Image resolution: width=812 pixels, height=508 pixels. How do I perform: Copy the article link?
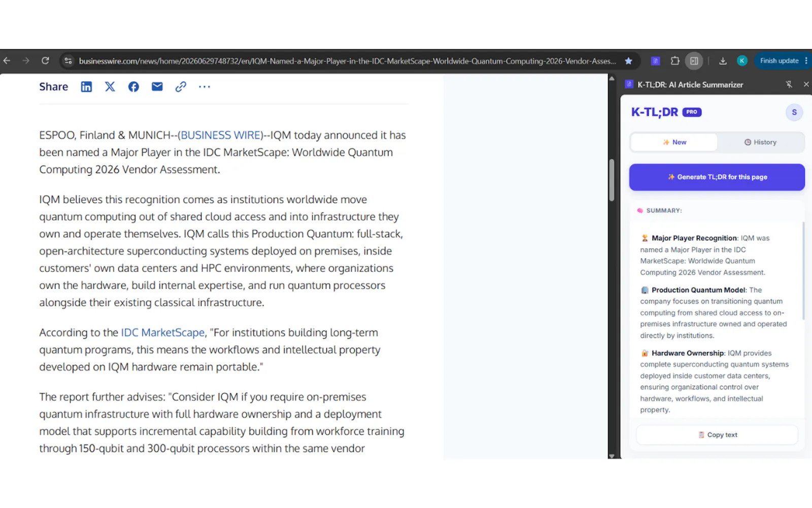(x=181, y=87)
